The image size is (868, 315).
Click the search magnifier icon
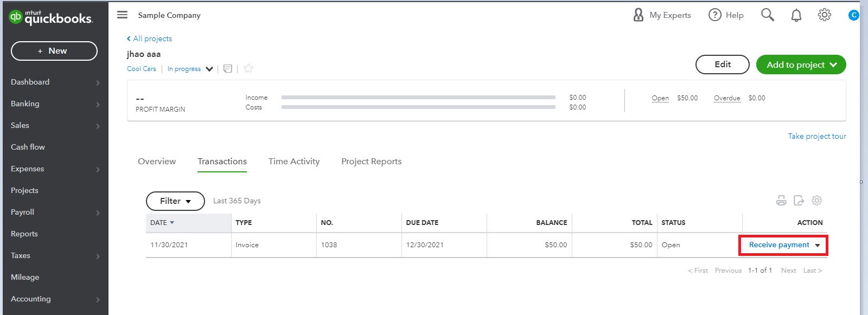click(767, 15)
